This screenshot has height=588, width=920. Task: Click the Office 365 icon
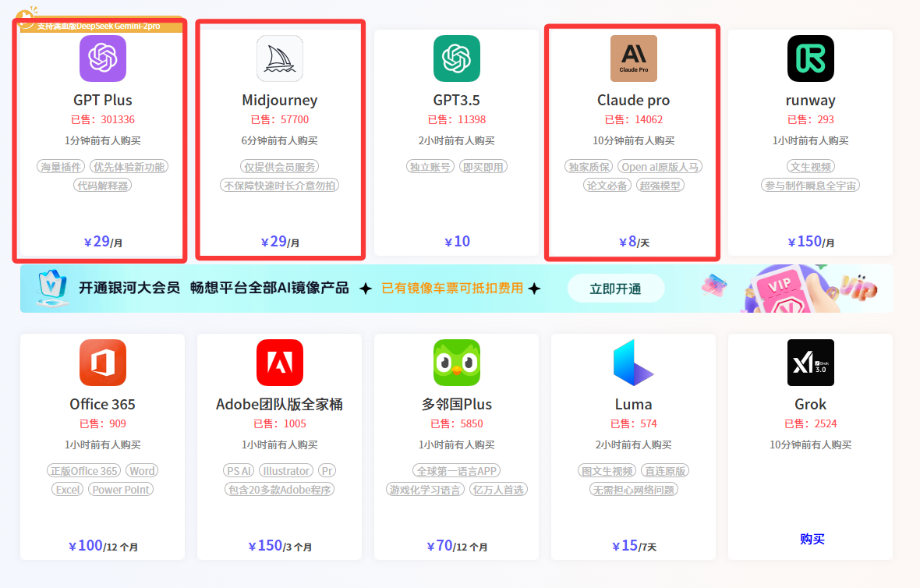pyautogui.click(x=103, y=362)
